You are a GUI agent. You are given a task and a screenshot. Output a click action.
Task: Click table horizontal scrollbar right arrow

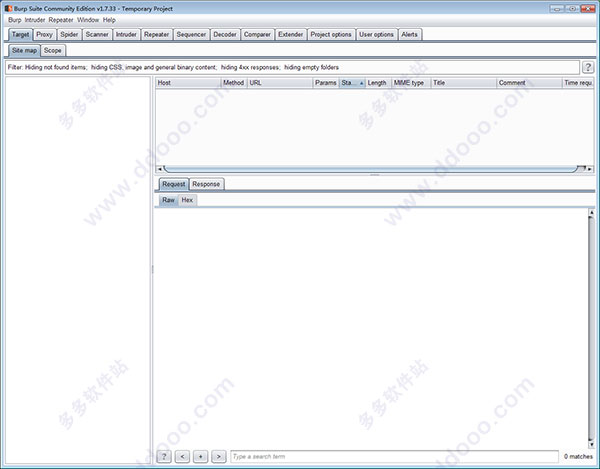[590, 169]
